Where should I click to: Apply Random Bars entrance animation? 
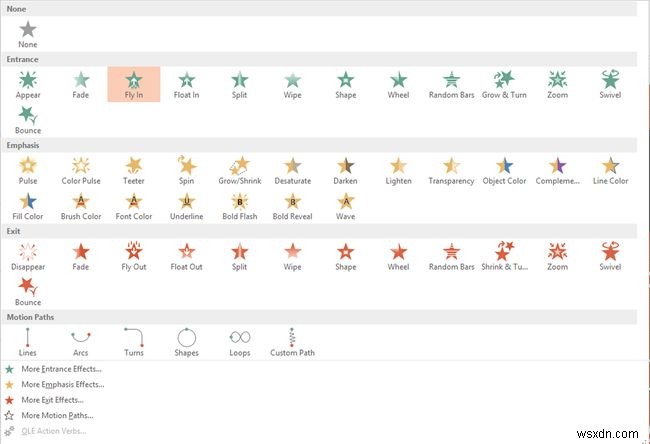pyautogui.click(x=451, y=85)
